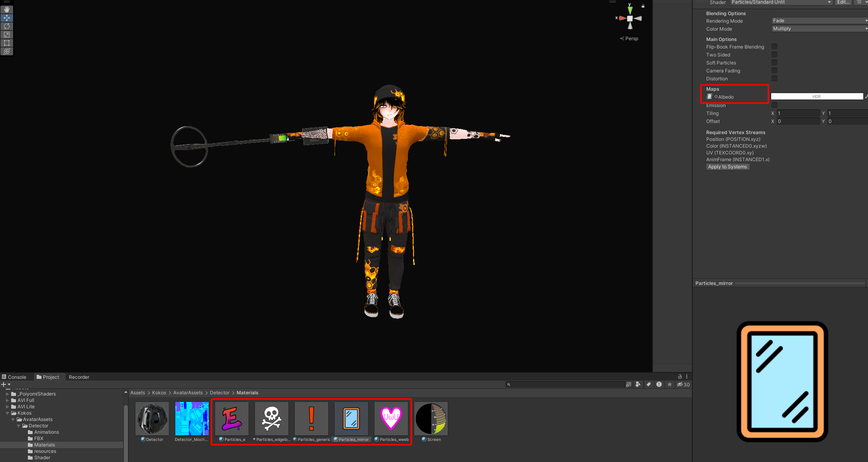Select the Hand view tool
This screenshot has height=462, width=868.
pyautogui.click(x=7, y=9)
